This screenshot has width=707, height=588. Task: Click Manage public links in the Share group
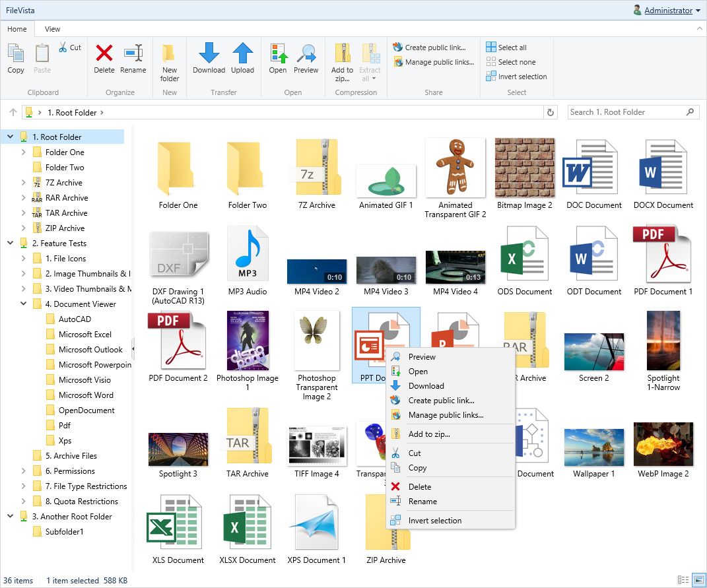[x=432, y=61]
